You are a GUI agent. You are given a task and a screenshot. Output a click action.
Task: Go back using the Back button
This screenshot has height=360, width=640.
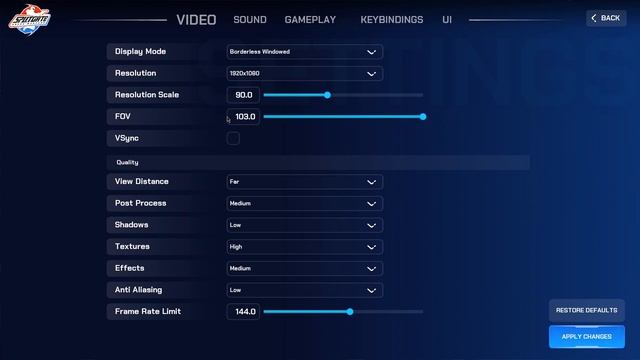pyautogui.click(x=606, y=18)
